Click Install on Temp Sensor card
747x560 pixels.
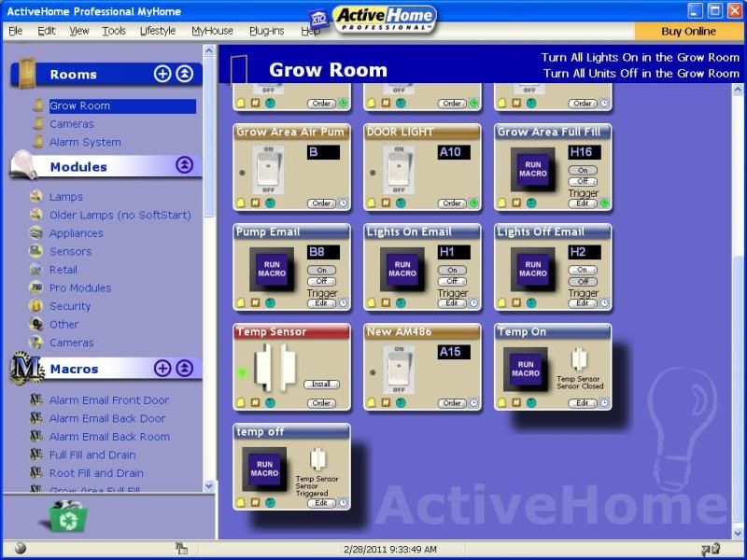[x=321, y=384]
